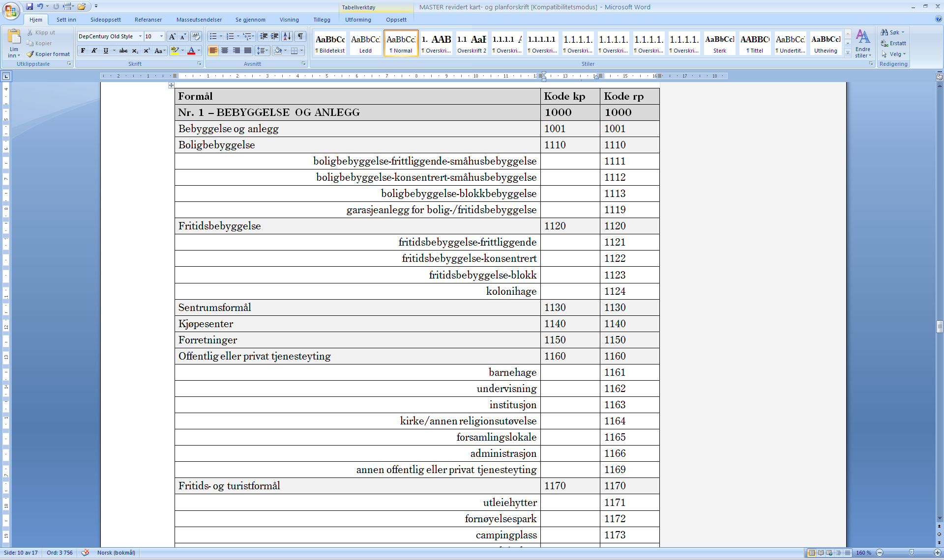Click Velg select button

(894, 54)
